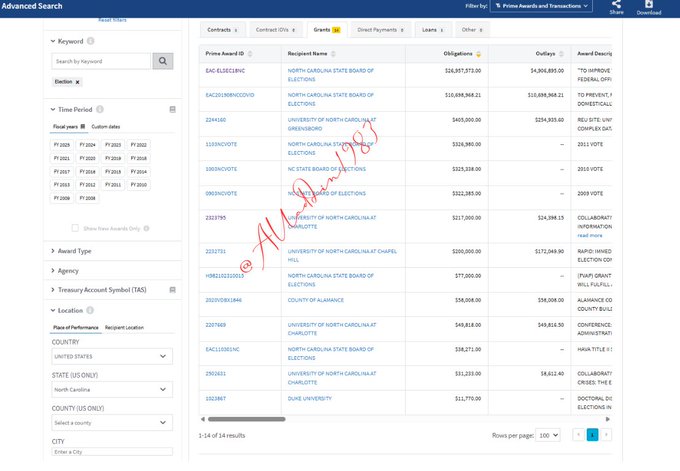Toggle the FY 2020 fiscal year filter

(88, 158)
